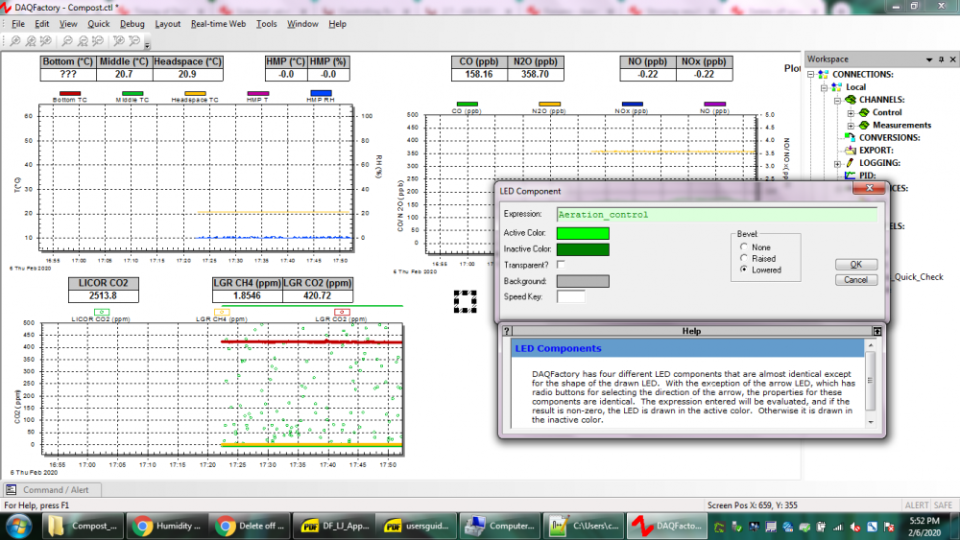
Task: Click OK in the LED Component dialog
Action: click(856, 264)
